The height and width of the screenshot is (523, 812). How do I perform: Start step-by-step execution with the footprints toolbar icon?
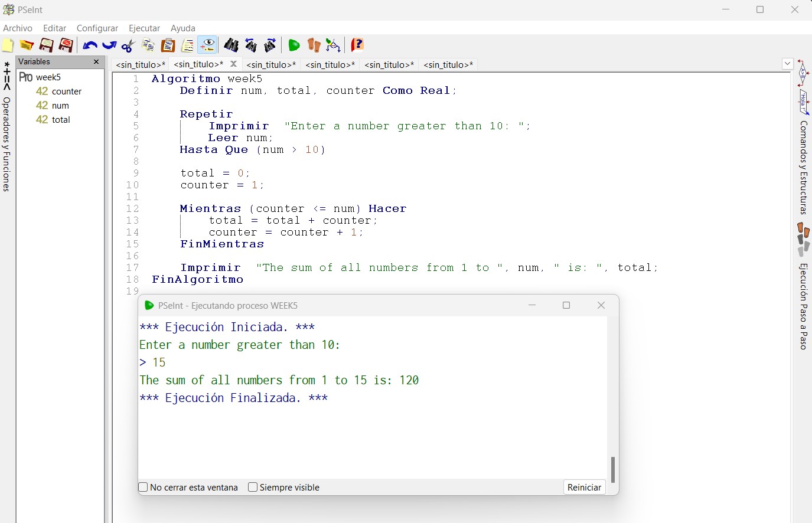pyautogui.click(x=314, y=45)
